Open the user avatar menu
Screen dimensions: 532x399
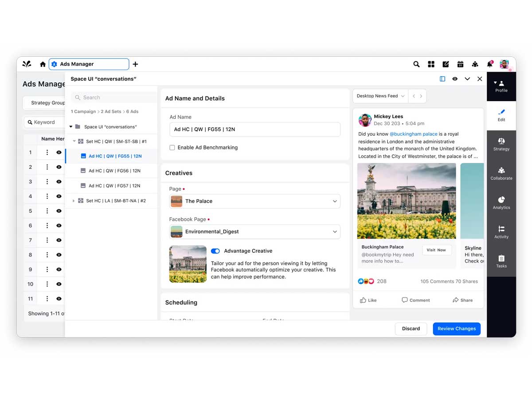505,64
